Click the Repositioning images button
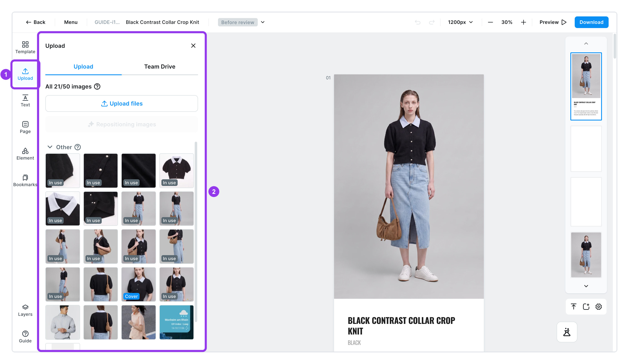Viewport: 629px width, 364px height. pos(121,124)
